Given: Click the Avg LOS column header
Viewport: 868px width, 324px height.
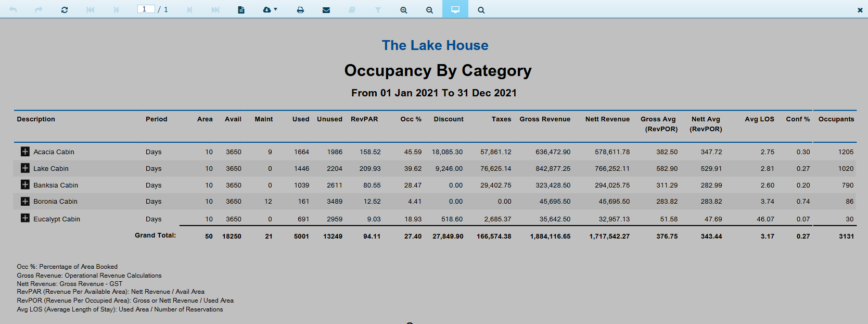Looking at the screenshot, I should (x=759, y=119).
